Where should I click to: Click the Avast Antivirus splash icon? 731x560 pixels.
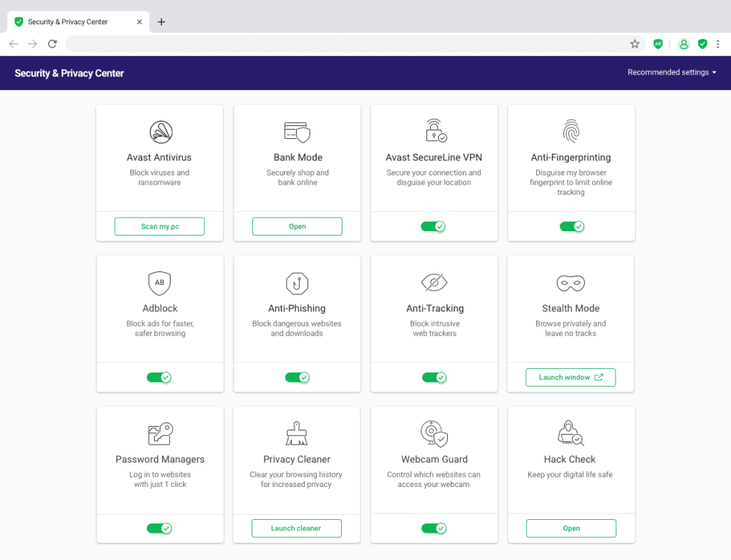pos(161,132)
